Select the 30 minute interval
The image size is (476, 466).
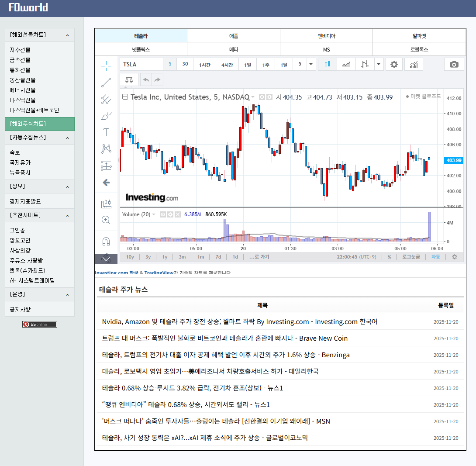(x=185, y=64)
